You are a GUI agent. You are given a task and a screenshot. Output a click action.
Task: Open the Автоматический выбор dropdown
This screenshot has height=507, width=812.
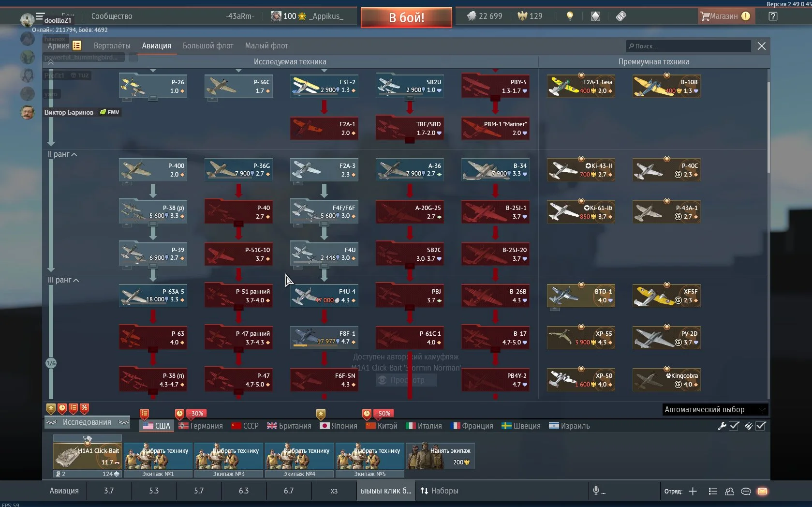(714, 409)
